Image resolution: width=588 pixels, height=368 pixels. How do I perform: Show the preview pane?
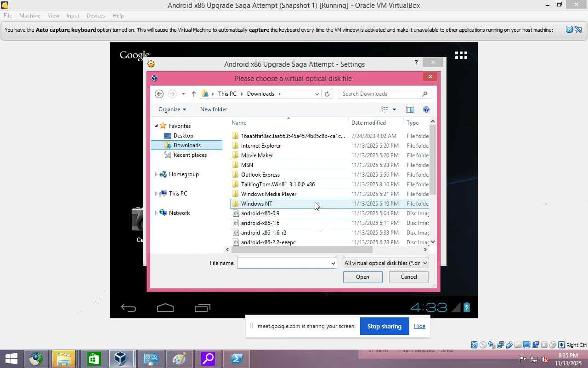tap(410, 109)
